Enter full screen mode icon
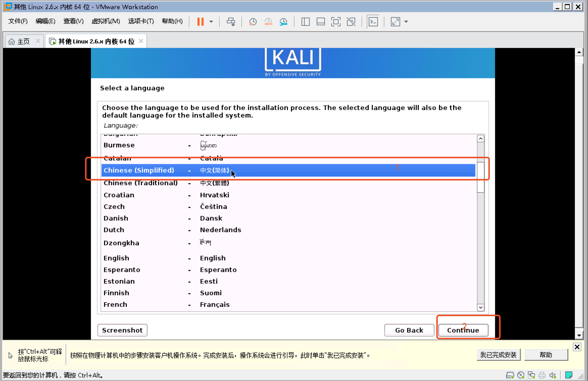This screenshot has width=588, height=381. [336, 22]
